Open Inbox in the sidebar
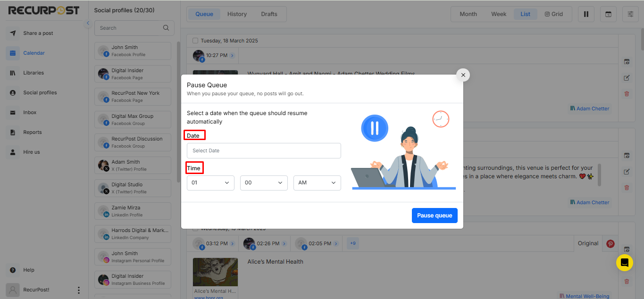The width and height of the screenshot is (644, 299). click(x=30, y=113)
